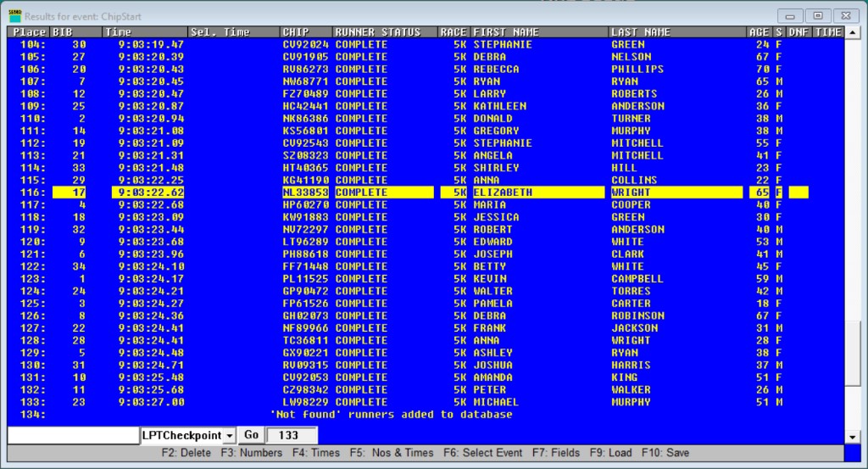Click chip code CV92543
The width and height of the screenshot is (868, 469).
pos(305,143)
